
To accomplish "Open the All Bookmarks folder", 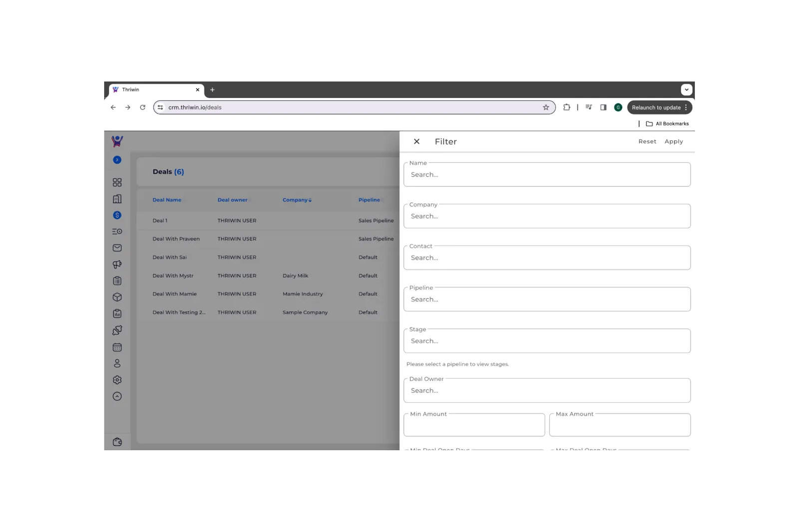I will pos(668,124).
